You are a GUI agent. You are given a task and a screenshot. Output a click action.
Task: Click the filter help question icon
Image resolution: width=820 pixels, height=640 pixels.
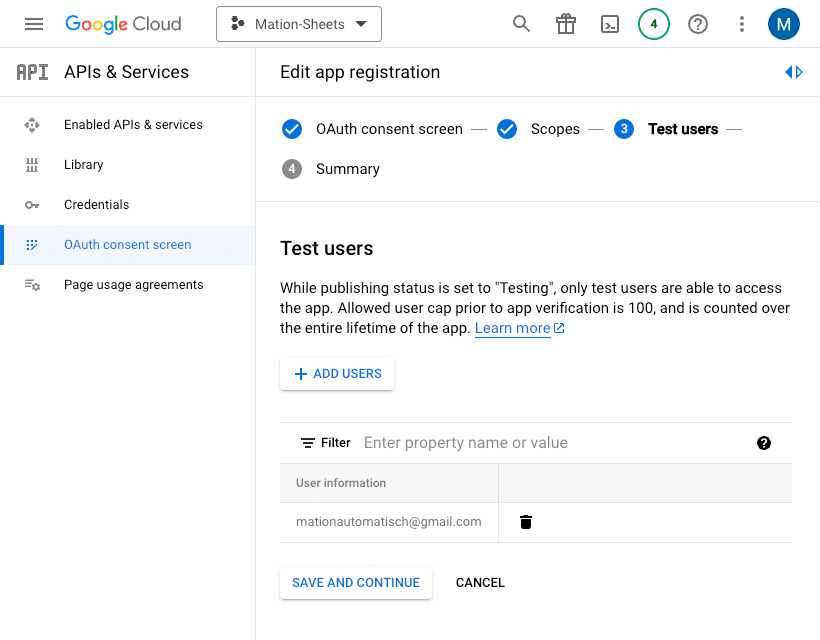coord(764,443)
